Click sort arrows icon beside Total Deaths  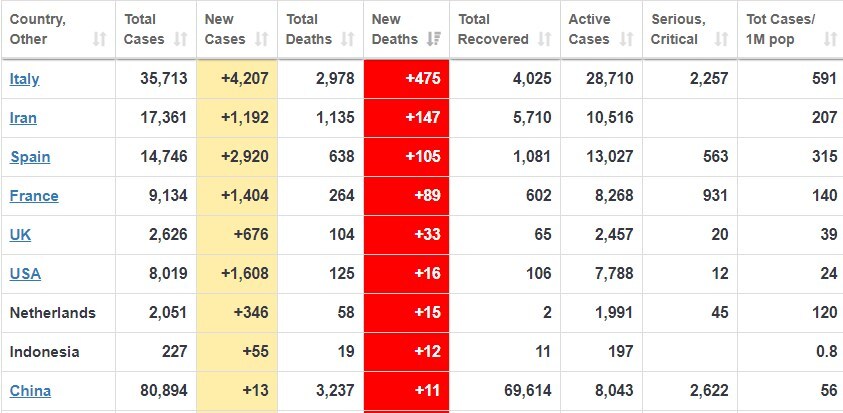point(348,39)
